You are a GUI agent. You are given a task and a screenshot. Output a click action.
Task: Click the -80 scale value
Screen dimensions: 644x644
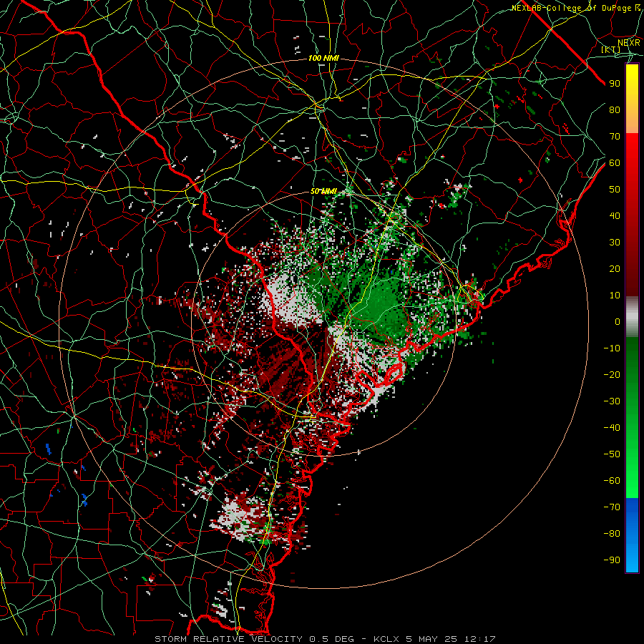(x=612, y=534)
